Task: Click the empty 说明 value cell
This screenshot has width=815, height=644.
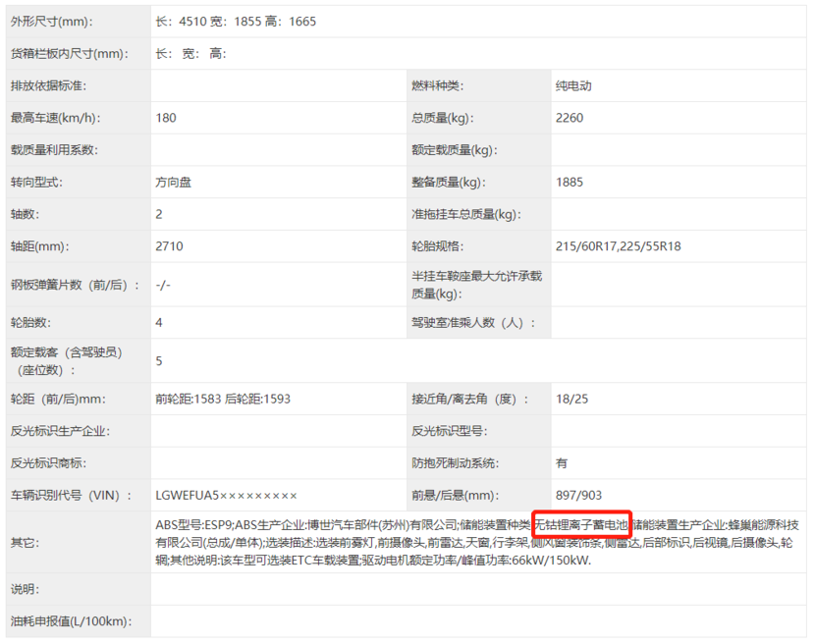Action: (478, 589)
